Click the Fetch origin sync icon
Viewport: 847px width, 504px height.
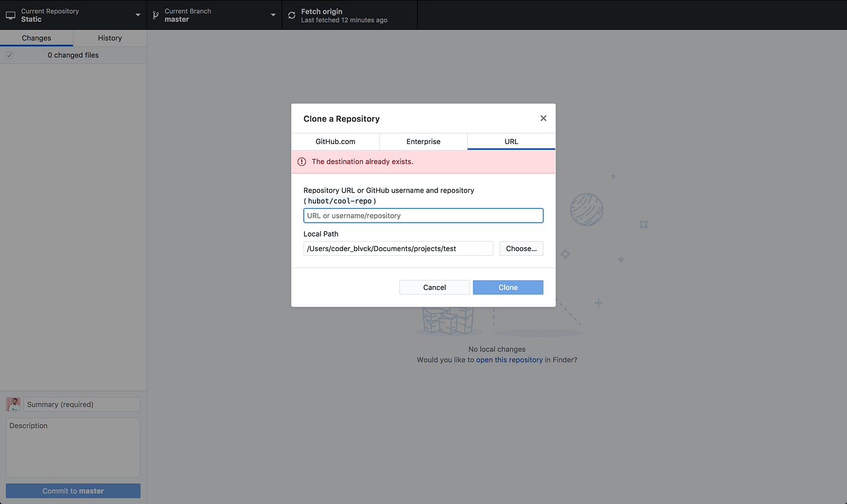point(292,15)
